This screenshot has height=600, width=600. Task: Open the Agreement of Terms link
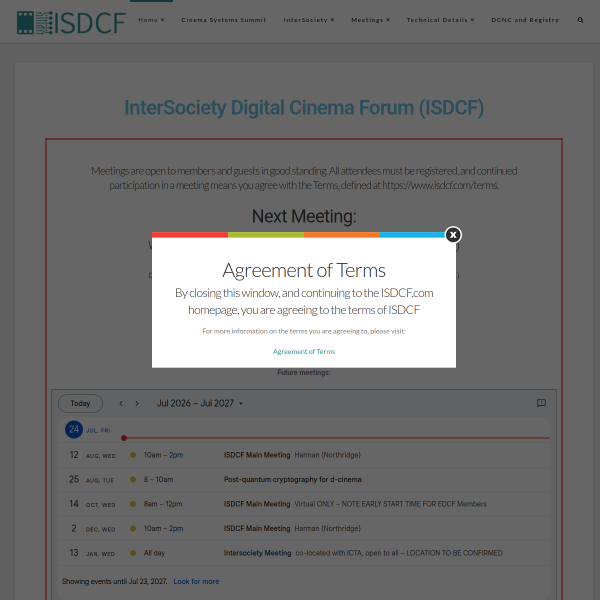point(303,351)
